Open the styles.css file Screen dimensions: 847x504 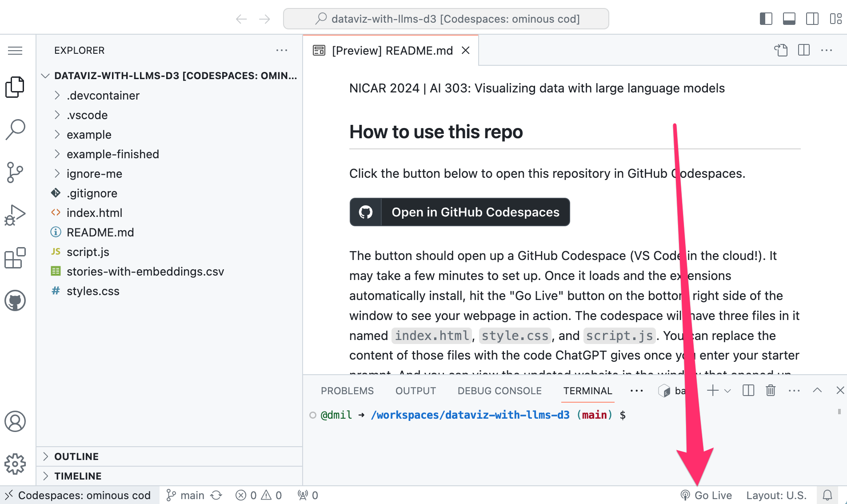(x=169, y=291)
